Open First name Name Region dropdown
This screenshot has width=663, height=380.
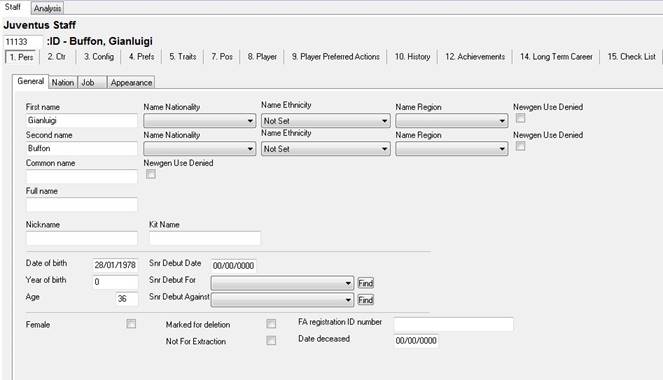click(x=452, y=121)
